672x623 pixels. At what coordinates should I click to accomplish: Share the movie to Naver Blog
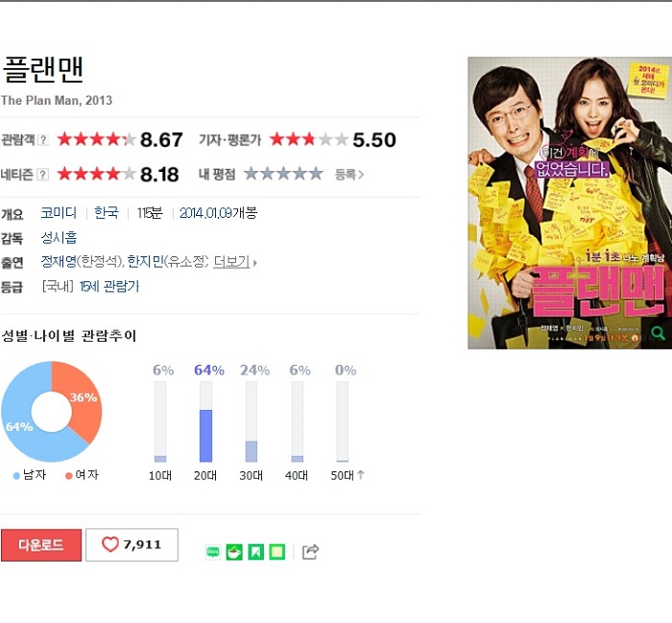point(213,552)
